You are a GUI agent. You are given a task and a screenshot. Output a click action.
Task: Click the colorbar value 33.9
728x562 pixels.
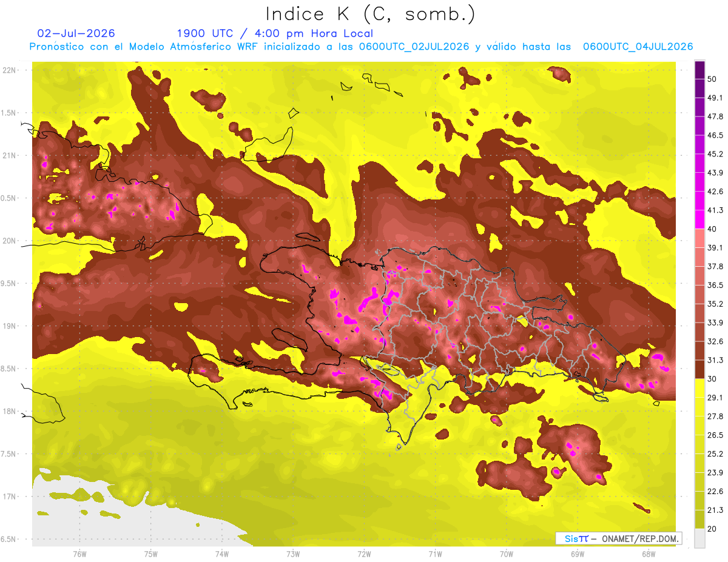(x=715, y=323)
